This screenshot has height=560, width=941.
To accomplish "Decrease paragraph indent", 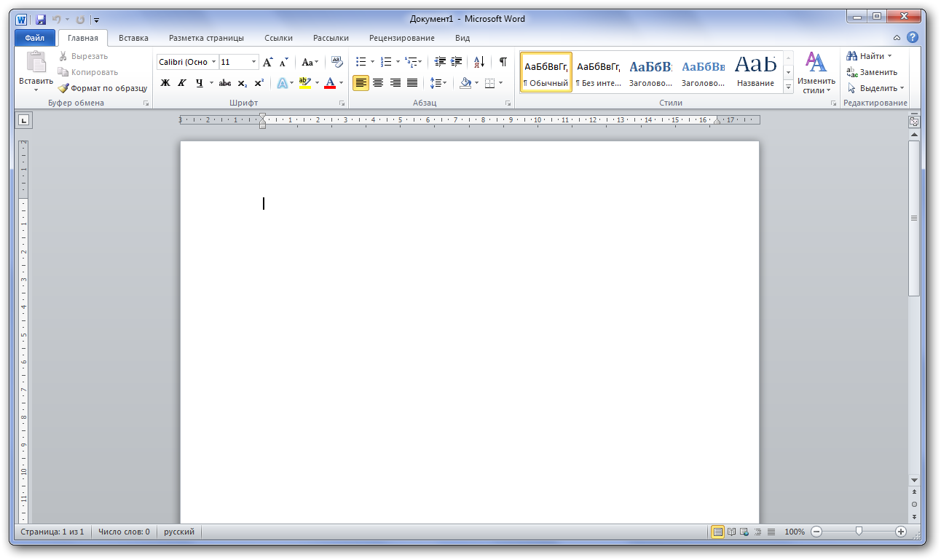I will coord(440,62).
